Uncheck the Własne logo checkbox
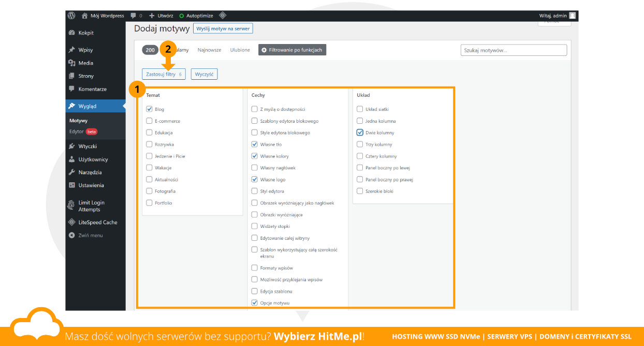 (255, 180)
